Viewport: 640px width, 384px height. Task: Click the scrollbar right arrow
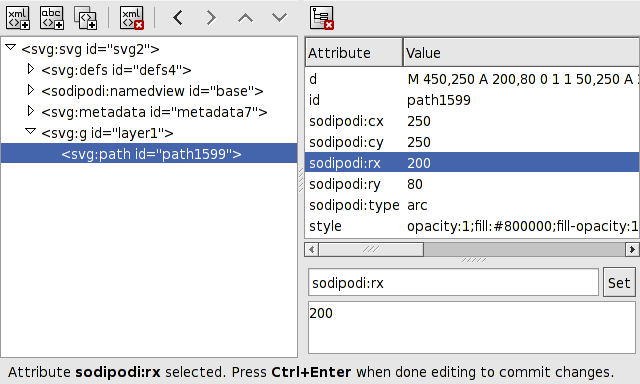coord(632,249)
